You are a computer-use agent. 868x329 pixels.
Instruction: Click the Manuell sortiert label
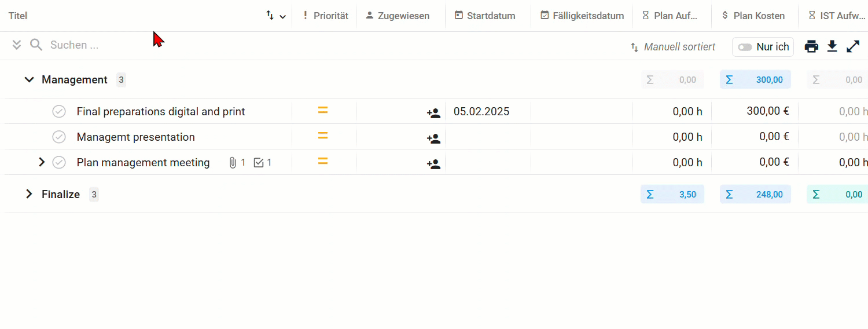click(x=679, y=47)
